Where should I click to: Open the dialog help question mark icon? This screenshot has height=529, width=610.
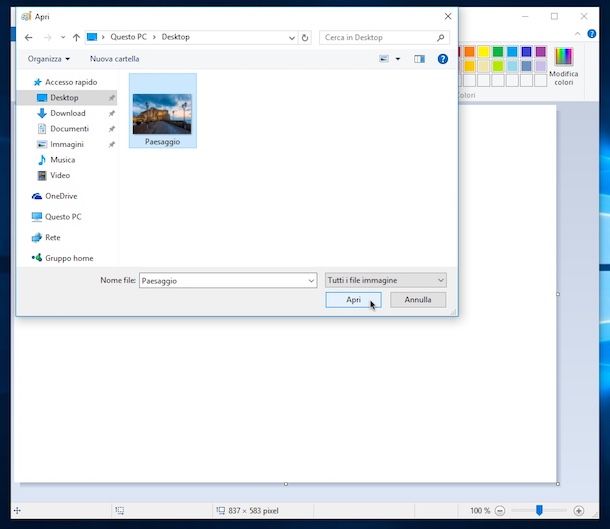[442, 59]
